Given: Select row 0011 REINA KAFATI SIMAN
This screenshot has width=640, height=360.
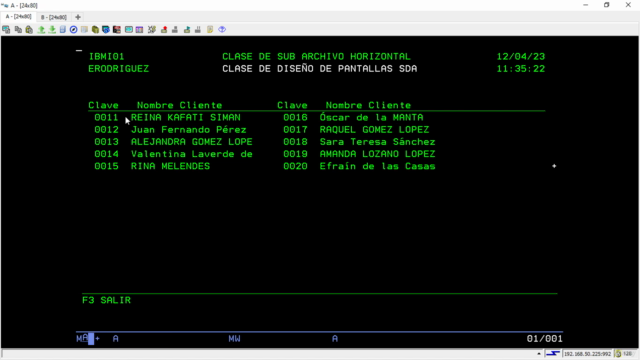Looking at the screenshot, I should (167, 118).
